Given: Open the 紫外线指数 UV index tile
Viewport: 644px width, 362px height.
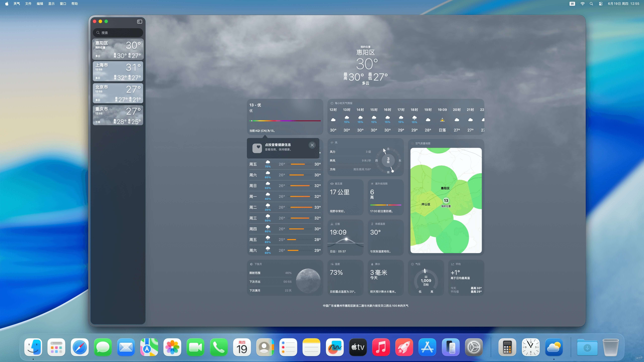Looking at the screenshot, I should coord(386,197).
